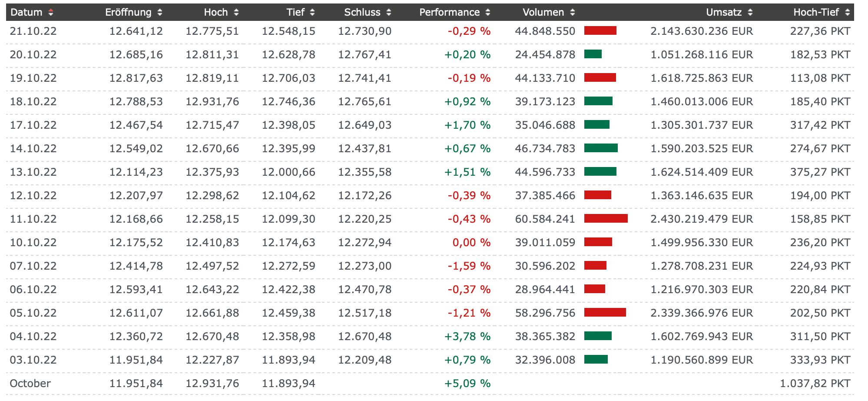Click the 1.037,82 PKT total range

click(815, 383)
